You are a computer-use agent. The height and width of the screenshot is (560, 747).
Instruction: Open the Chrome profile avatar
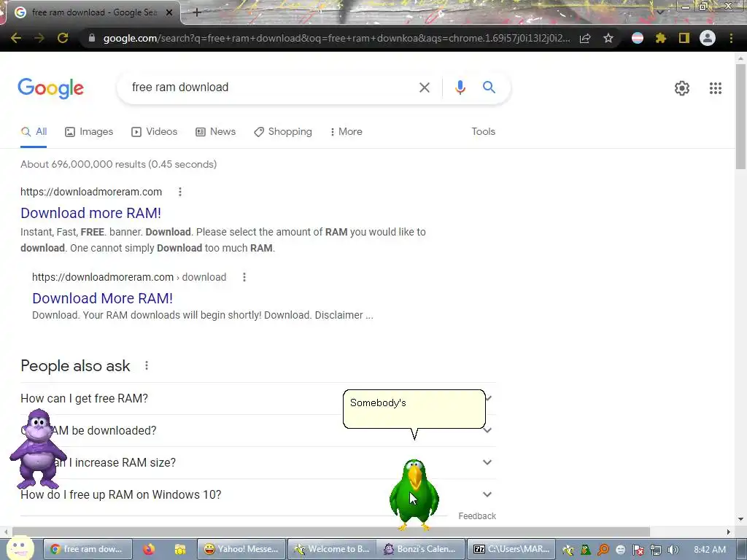708,38
